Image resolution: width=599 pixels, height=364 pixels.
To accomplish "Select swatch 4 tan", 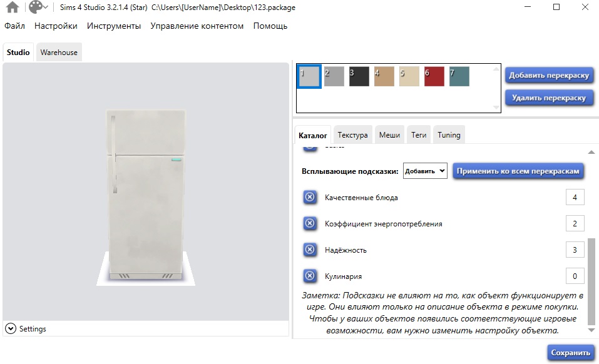I will [x=384, y=76].
